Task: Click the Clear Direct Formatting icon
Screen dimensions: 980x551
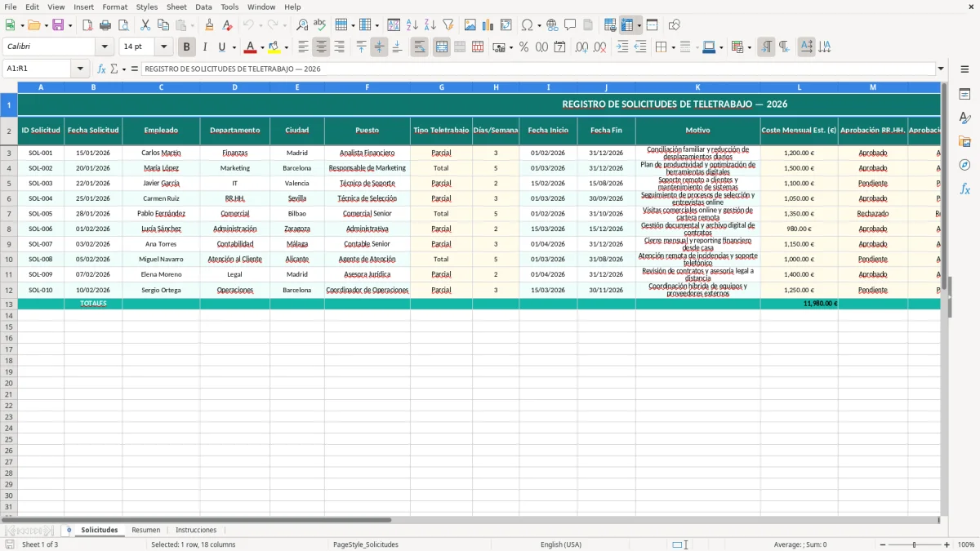Action: pos(226,25)
